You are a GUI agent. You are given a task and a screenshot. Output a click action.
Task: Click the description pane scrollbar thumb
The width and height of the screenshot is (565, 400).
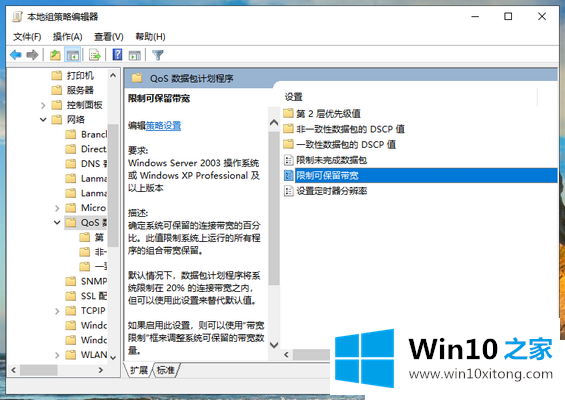(274, 208)
